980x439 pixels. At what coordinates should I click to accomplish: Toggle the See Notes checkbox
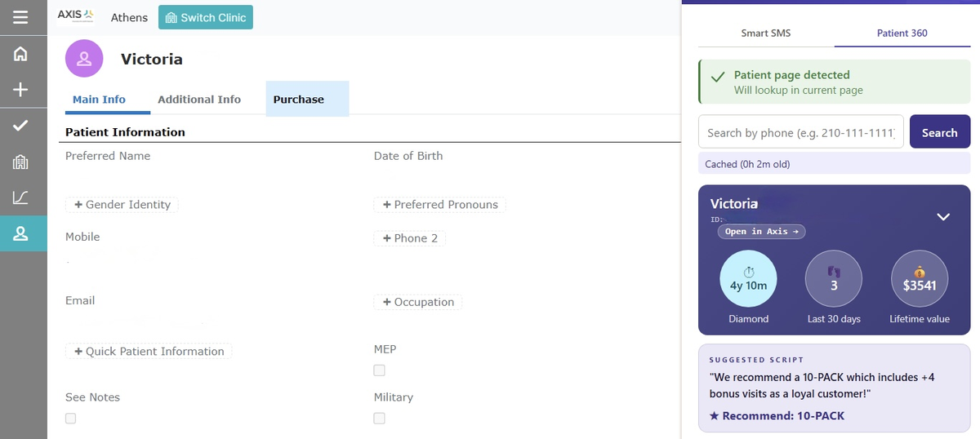click(70, 418)
